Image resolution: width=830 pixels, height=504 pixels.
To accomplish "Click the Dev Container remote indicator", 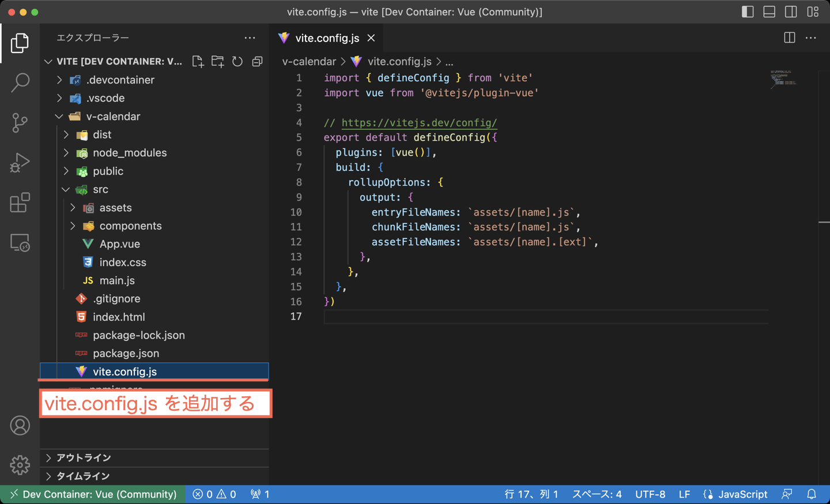I will 93,494.
